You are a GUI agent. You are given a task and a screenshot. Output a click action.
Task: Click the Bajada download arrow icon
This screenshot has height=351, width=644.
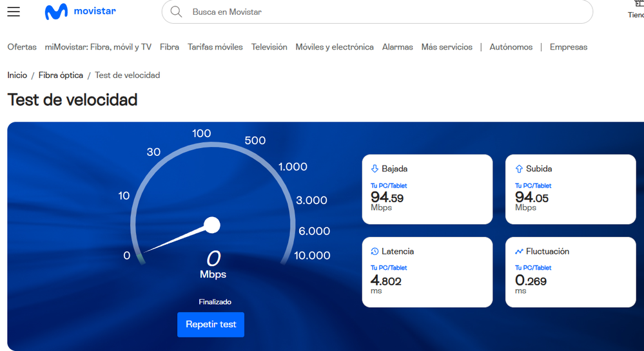(x=375, y=169)
